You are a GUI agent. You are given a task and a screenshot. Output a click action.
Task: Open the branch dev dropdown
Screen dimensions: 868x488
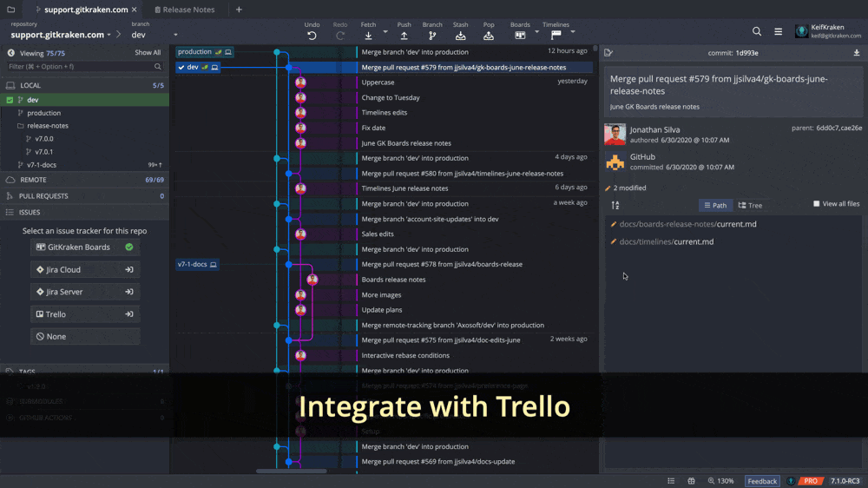(x=175, y=35)
